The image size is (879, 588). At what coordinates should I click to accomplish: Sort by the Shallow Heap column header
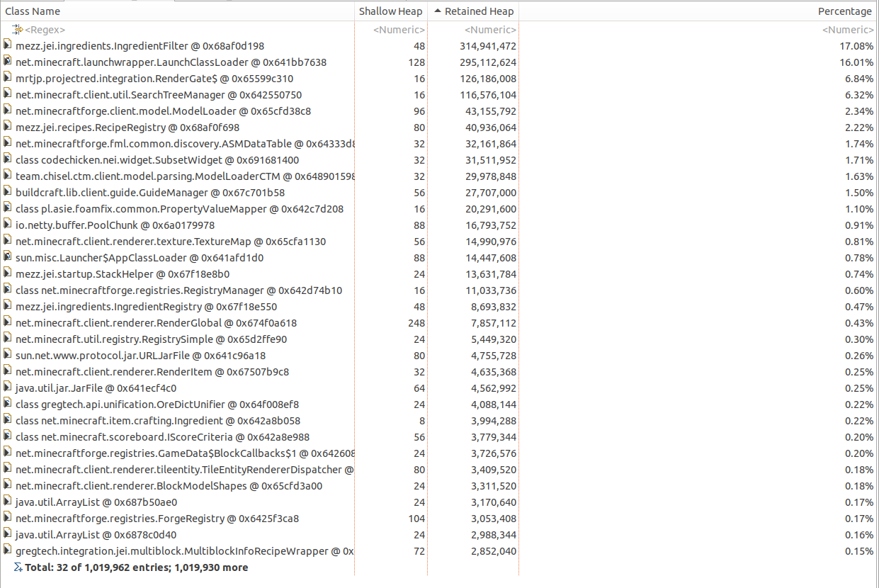390,11
